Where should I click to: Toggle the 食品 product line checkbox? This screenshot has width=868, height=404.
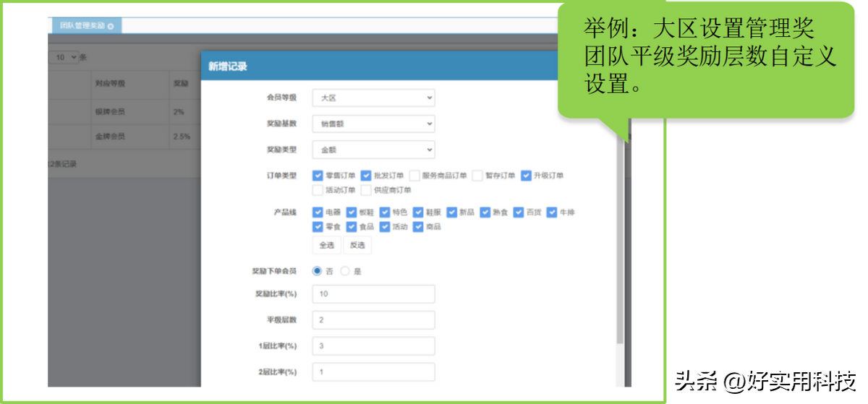tap(352, 226)
